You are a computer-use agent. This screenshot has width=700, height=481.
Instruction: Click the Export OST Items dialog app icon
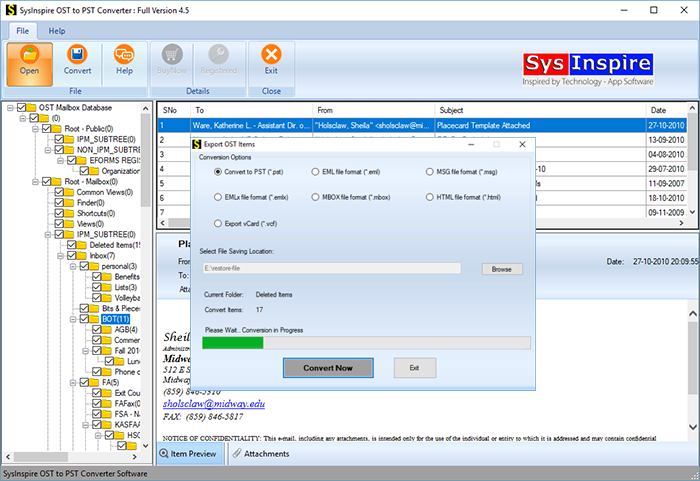196,144
